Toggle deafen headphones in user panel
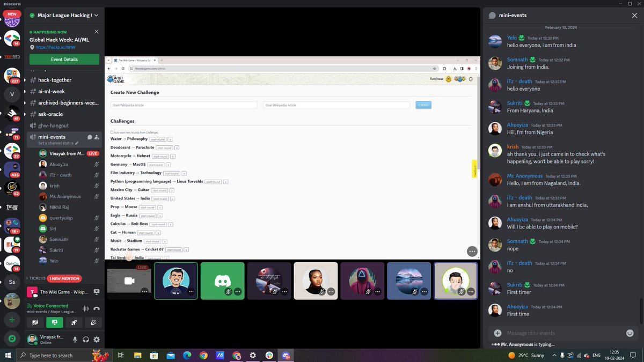Image resolution: width=644 pixels, height=362 pixels. click(86, 339)
